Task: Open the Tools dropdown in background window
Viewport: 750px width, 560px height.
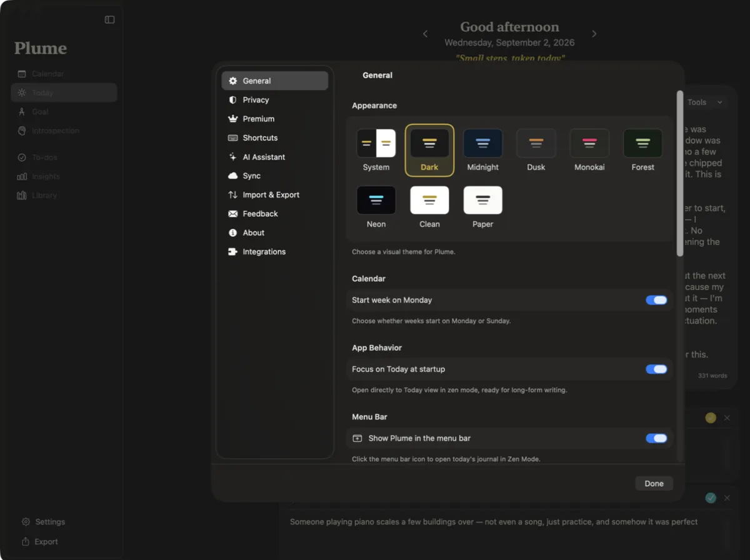Action: (x=705, y=102)
